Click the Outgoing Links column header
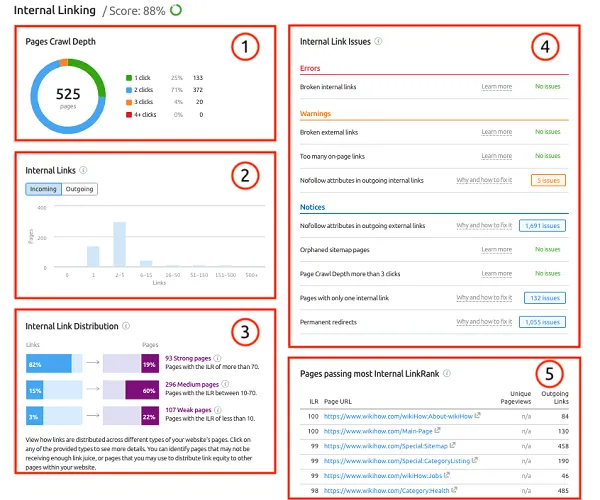Viewport: 600px width, 500px height. (555, 397)
